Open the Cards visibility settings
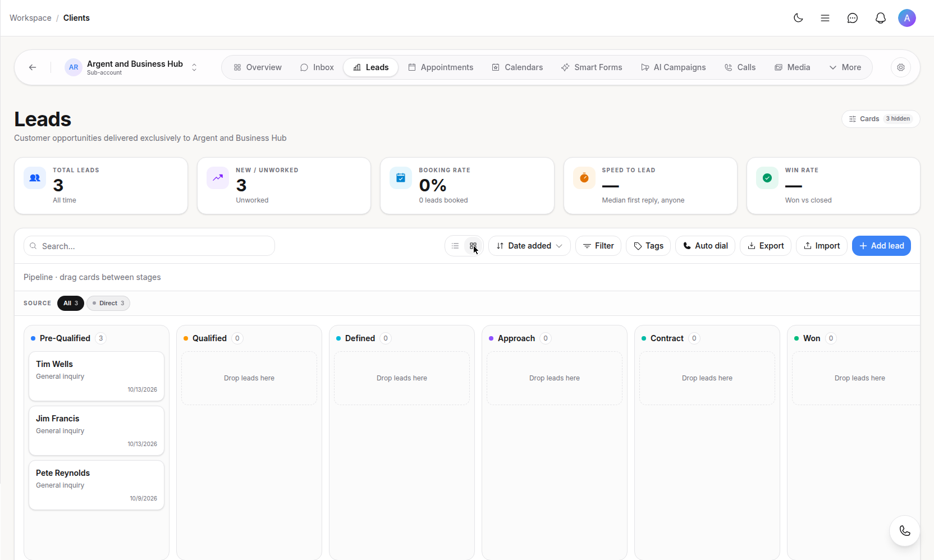 pyautogui.click(x=881, y=119)
